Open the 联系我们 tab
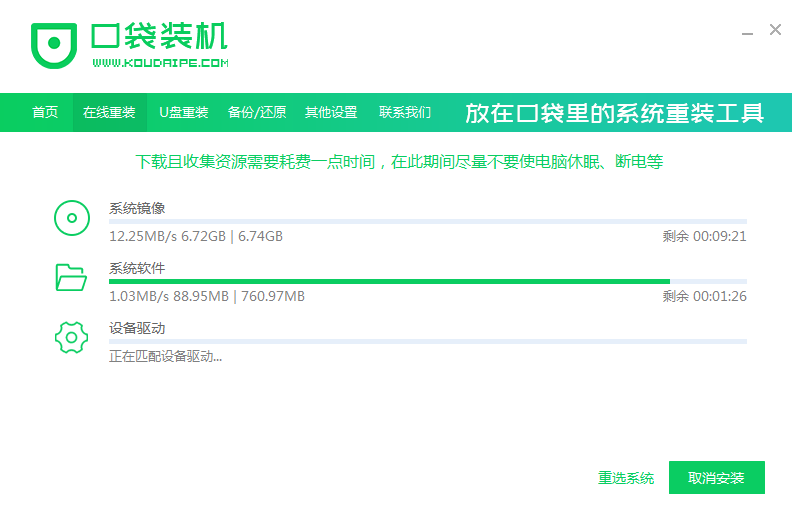 point(405,112)
